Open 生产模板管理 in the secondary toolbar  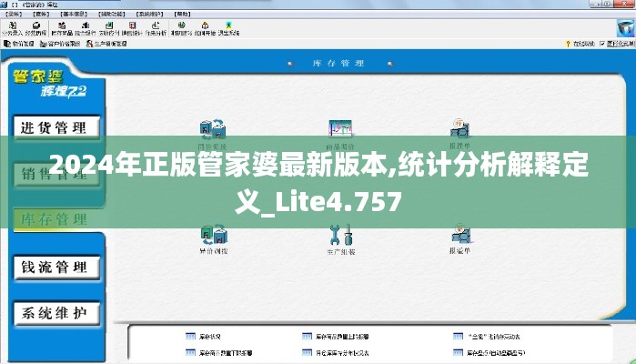[106, 44]
